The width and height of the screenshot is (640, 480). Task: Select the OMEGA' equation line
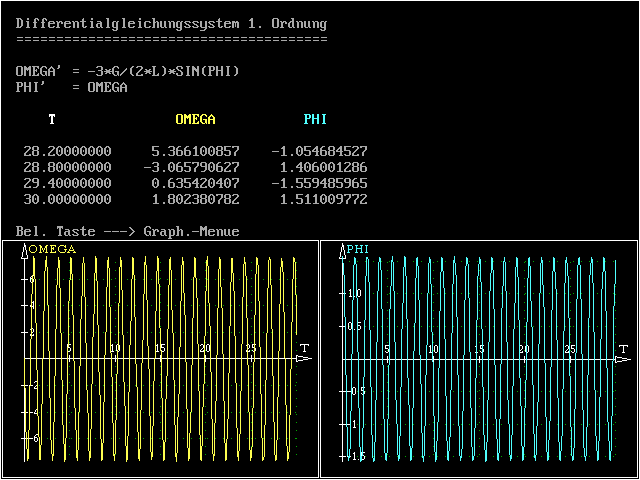click(x=127, y=71)
